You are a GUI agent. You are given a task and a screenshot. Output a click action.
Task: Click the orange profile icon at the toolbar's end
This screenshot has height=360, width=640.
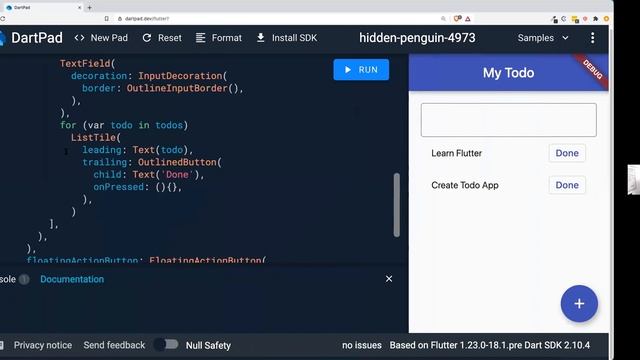pos(606,19)
